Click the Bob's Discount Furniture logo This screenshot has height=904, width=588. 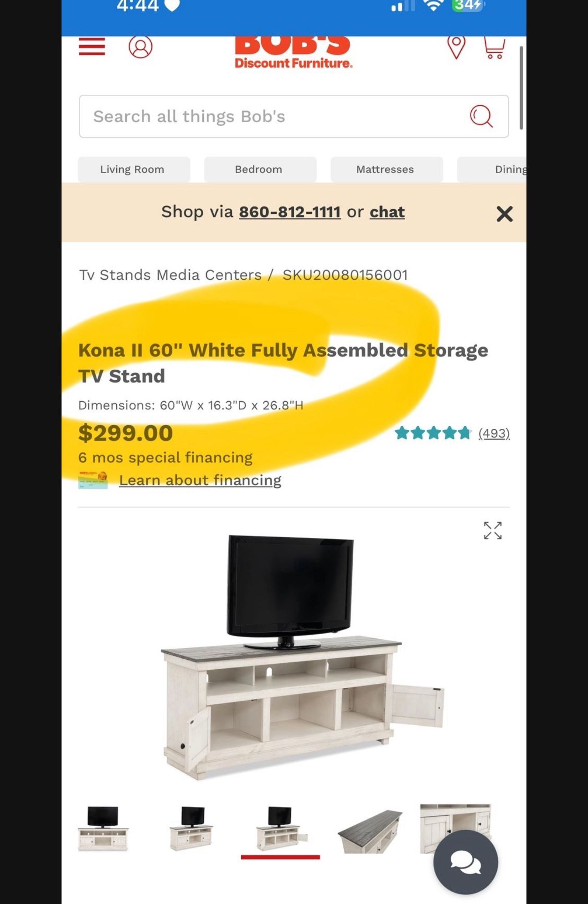pos(294,52)
